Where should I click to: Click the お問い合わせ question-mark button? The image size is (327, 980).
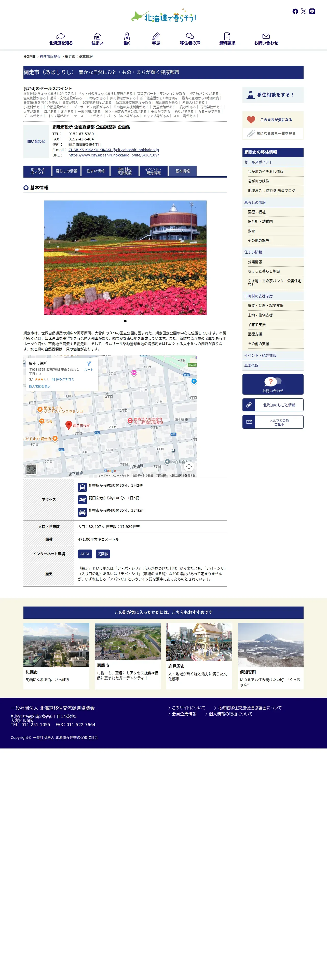click(x=273, y=384)
